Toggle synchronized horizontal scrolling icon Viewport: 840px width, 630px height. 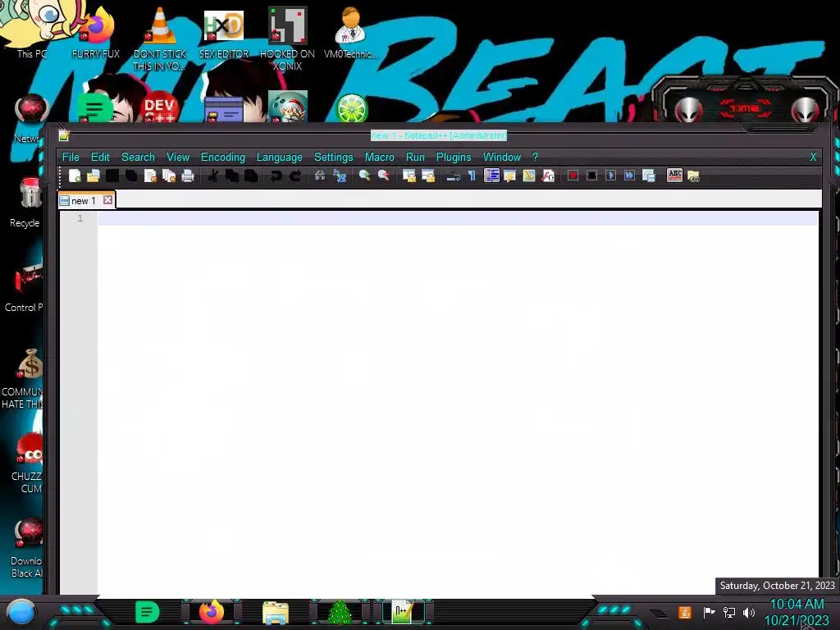[x=428, y=176]
